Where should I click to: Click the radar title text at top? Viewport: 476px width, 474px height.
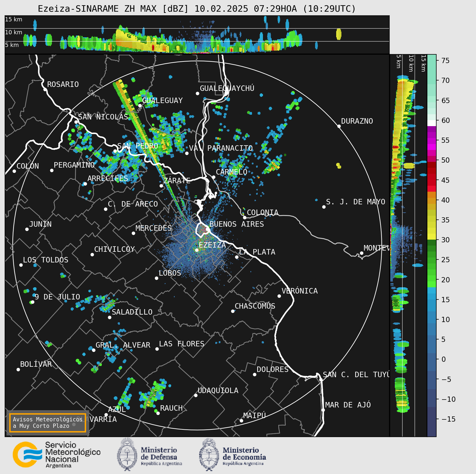(x=197, y=9)
